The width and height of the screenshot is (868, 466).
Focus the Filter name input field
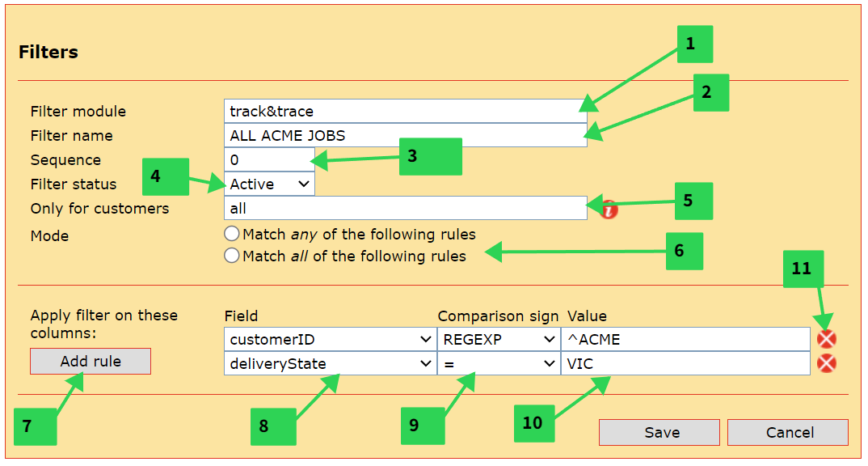pyautogui.click(x=405, y=135)
